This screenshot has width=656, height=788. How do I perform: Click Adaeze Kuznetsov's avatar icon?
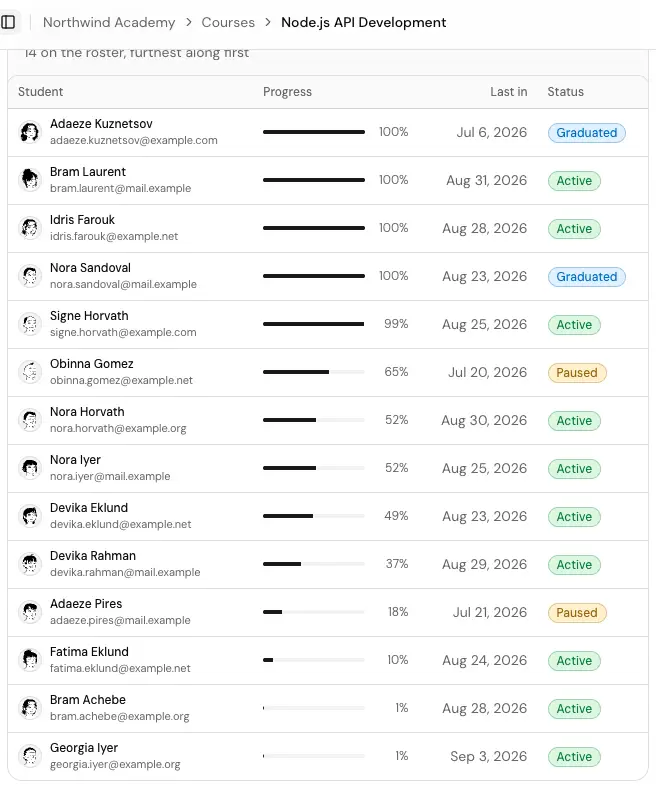click(30, 132)
